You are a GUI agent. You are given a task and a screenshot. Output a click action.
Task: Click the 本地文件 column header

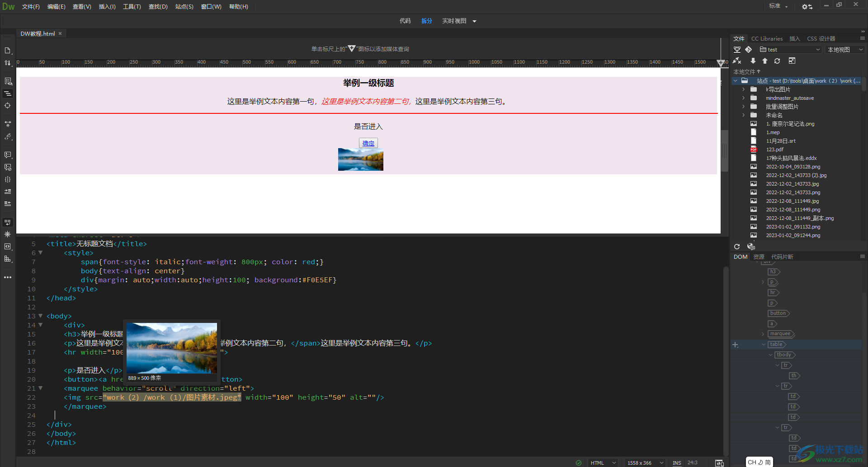tap(747, 72)
